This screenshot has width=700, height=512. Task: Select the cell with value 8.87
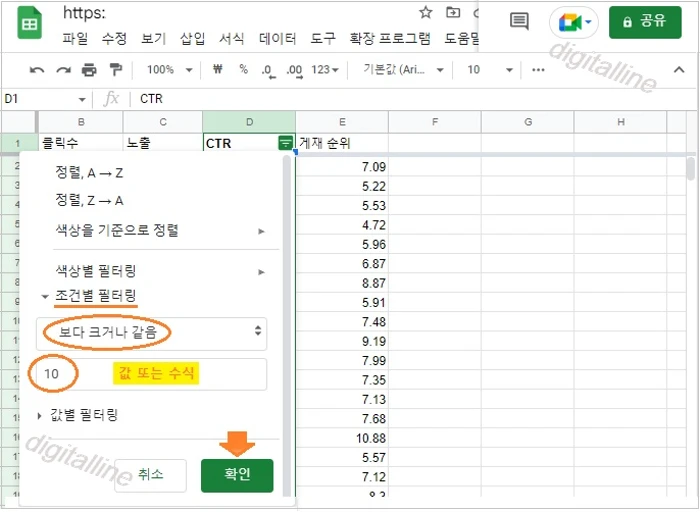(x=342, y=283)
